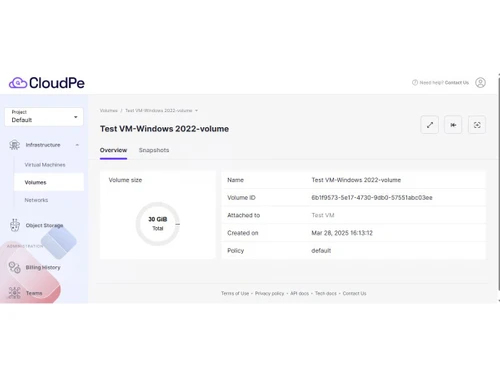Click the snapshot capture icon button
Screen dimensions: 500x375
click(x=477, y=125)
